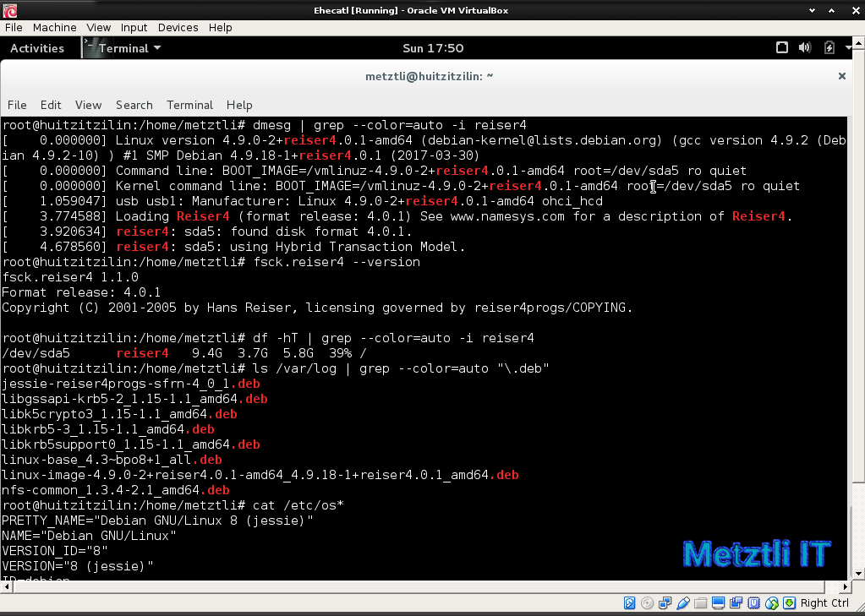
Task: Open VirtualBox View menu
Action: tap(99, 28)
